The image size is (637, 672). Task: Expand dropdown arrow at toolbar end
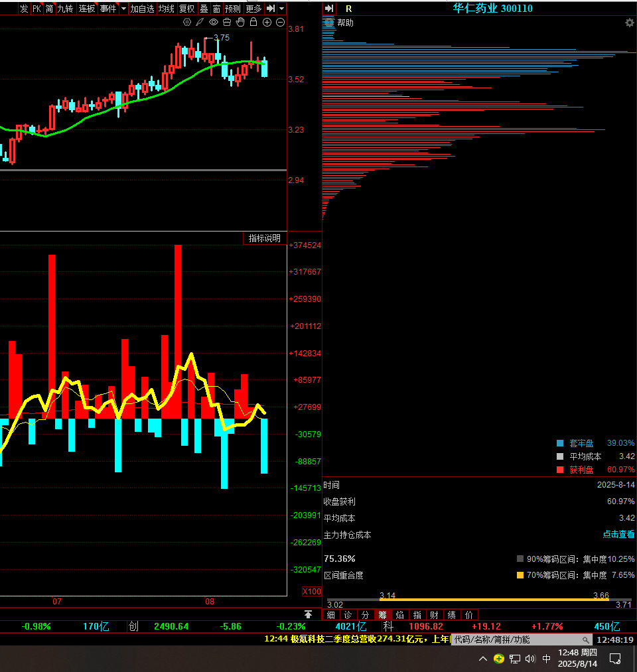coord(281,9)
